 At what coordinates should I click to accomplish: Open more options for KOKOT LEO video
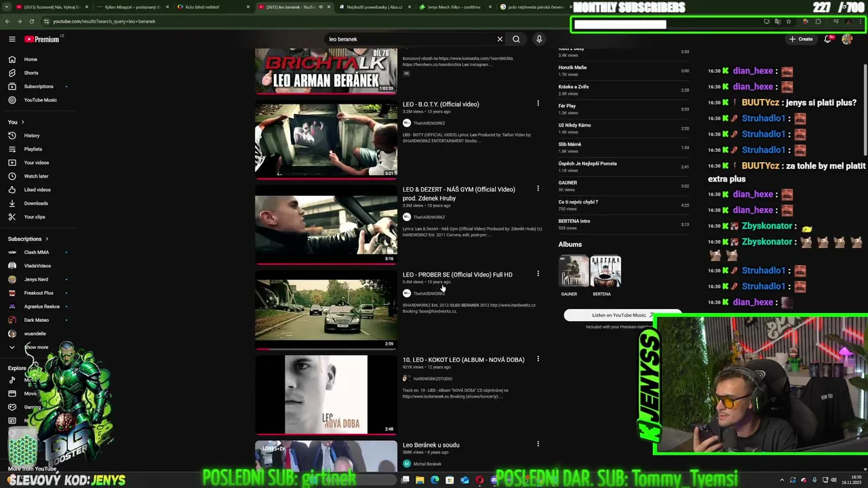[x=538, y=359]
